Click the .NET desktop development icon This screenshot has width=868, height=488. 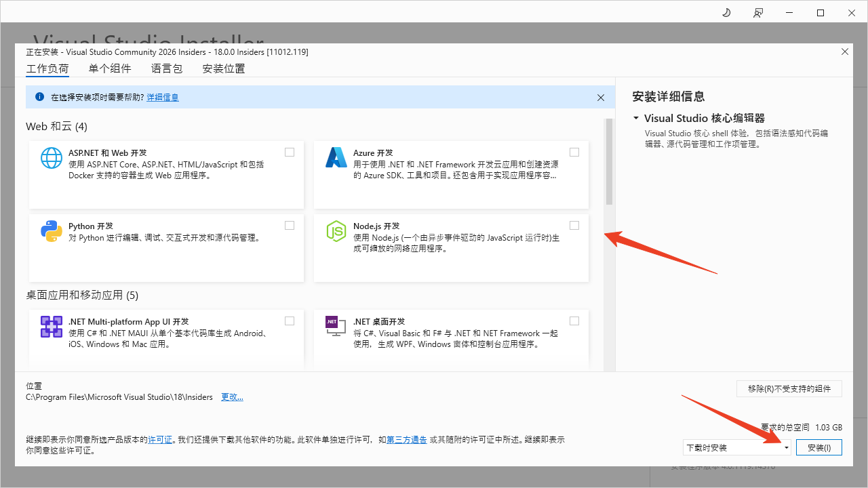(x=334, y=327)
